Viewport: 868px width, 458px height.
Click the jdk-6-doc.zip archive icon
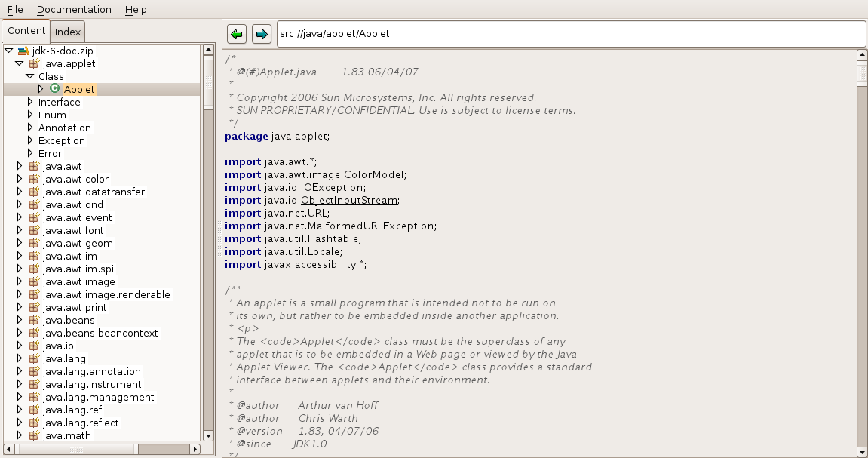coord(23,51)
